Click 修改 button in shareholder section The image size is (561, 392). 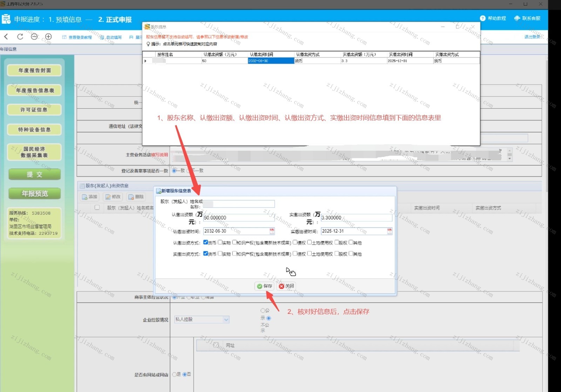[x=113, y=197]
